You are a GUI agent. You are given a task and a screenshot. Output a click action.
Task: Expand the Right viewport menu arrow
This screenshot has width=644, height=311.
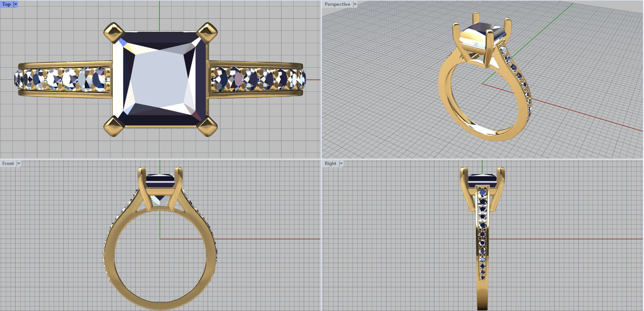(x=341, y=164)
